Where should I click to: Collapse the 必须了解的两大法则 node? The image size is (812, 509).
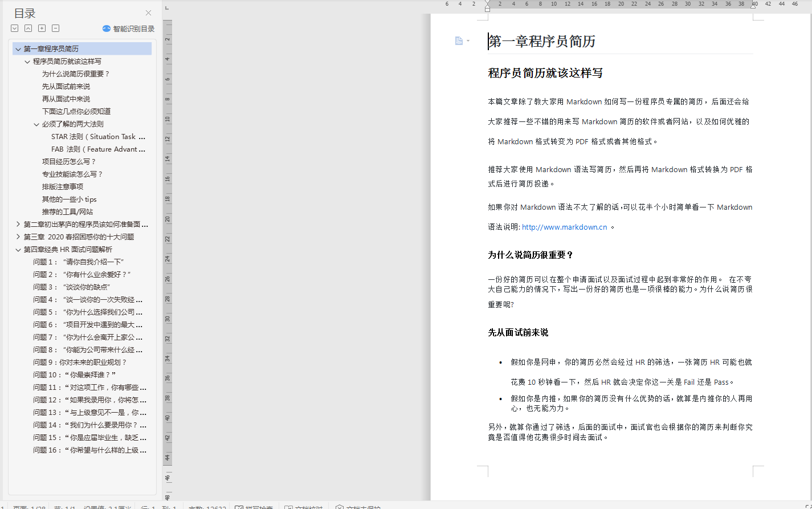click(x=36, y=124)
